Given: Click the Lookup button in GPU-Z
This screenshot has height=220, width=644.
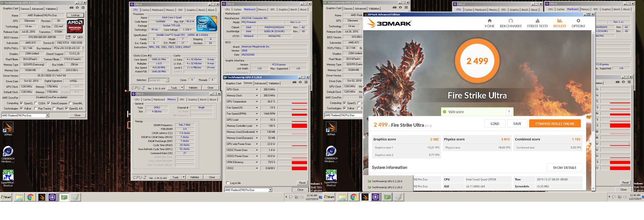Looking at the screenshot, I should 75,15.
